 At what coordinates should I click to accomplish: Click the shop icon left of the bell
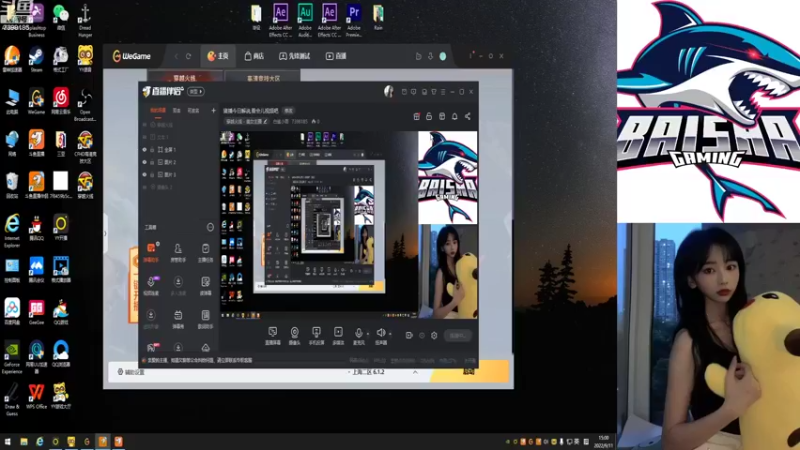pyautogui.click(x=442, y=116)
